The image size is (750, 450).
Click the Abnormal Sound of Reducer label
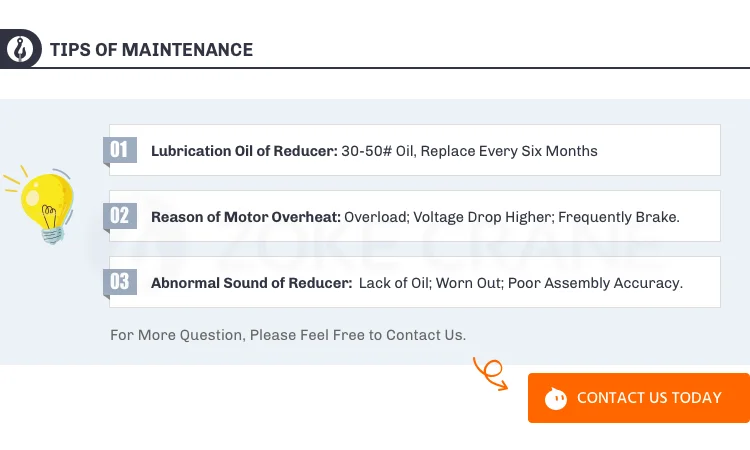click(250, 283)
